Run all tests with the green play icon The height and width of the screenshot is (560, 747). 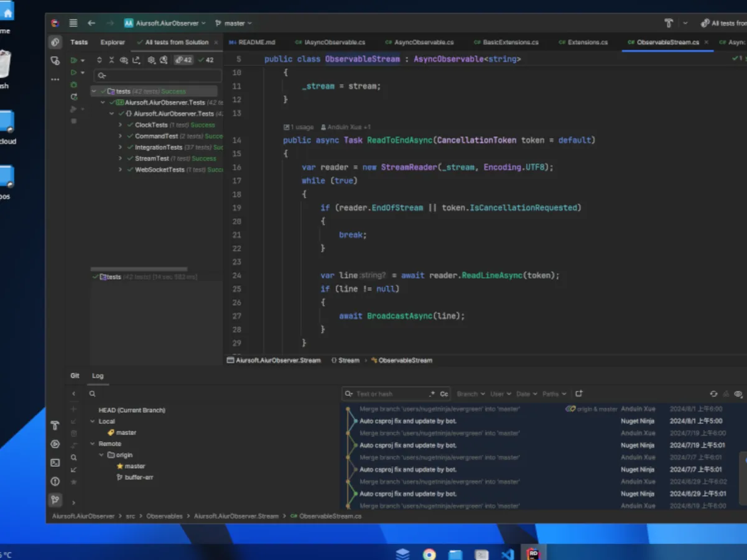(x=73, y=60)
